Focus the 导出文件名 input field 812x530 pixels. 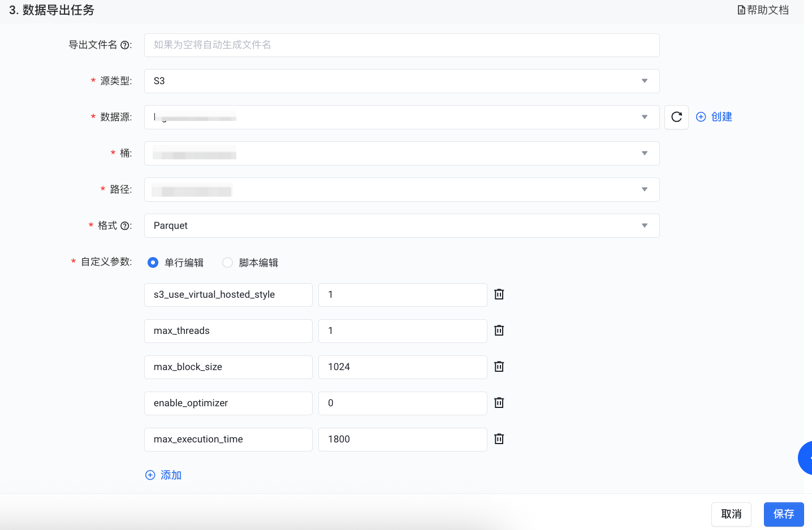[401, 45]
